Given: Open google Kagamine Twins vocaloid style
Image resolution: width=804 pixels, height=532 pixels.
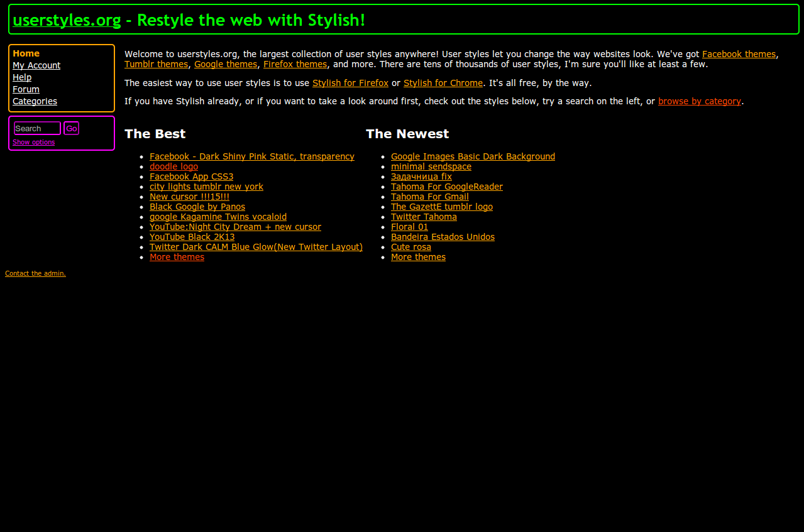Looking at the screenshot, I should pyautogui.click(x=218, y=217).
